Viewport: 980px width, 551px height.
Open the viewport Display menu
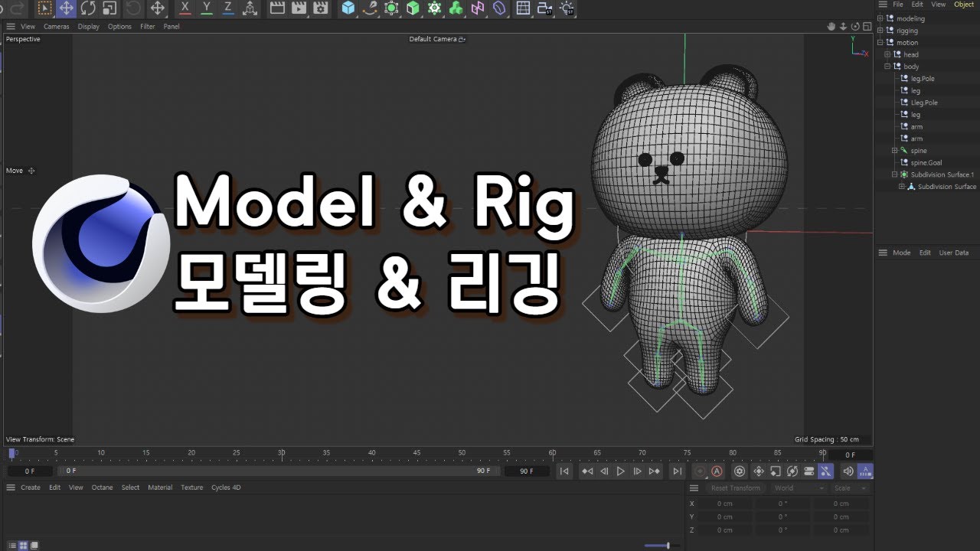(88, 27)
